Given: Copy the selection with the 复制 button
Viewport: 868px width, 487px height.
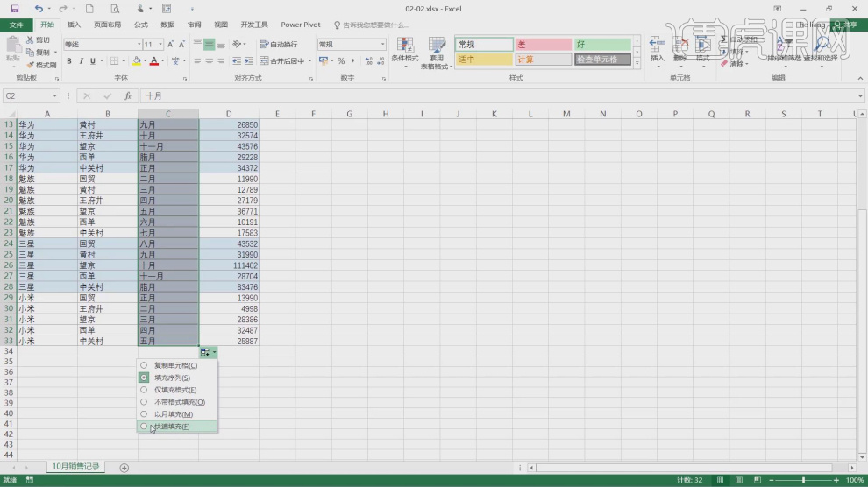Looking at the screenshot, I should [x=39, y=53].
